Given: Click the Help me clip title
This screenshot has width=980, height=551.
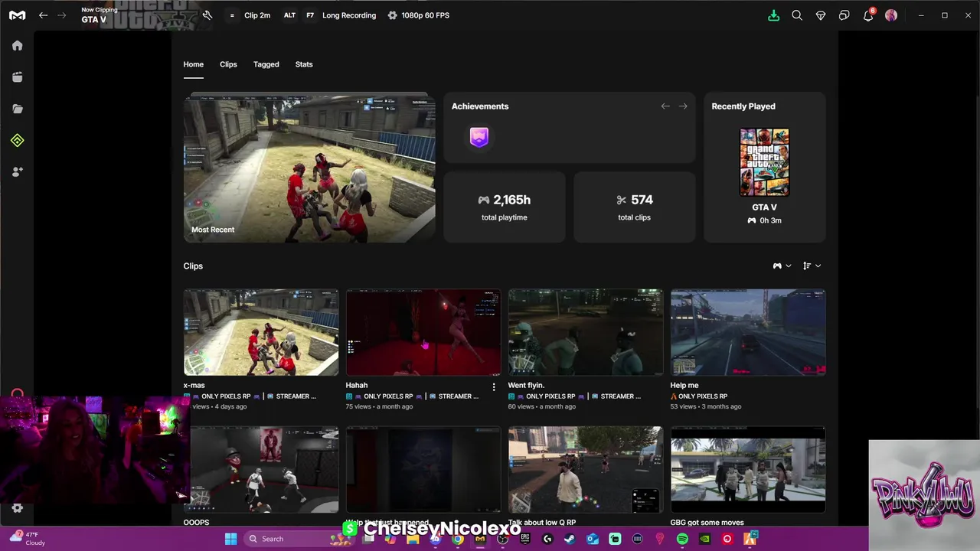Looking at the screenshot, I should click(684, 386).
